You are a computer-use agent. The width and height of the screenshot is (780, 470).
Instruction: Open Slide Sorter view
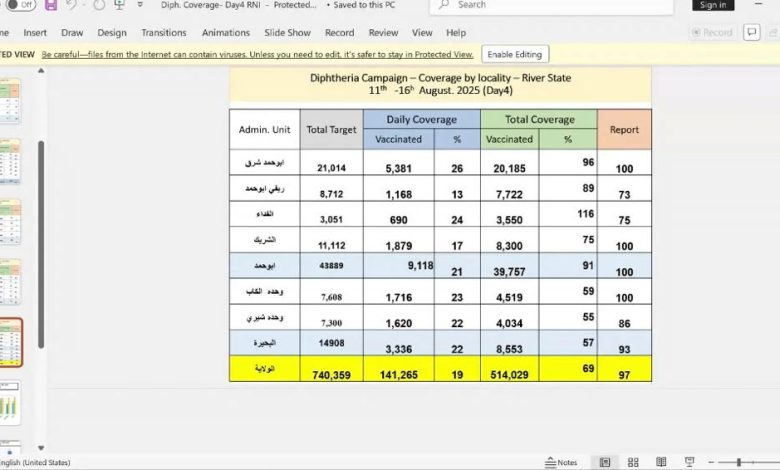point(632,462)
